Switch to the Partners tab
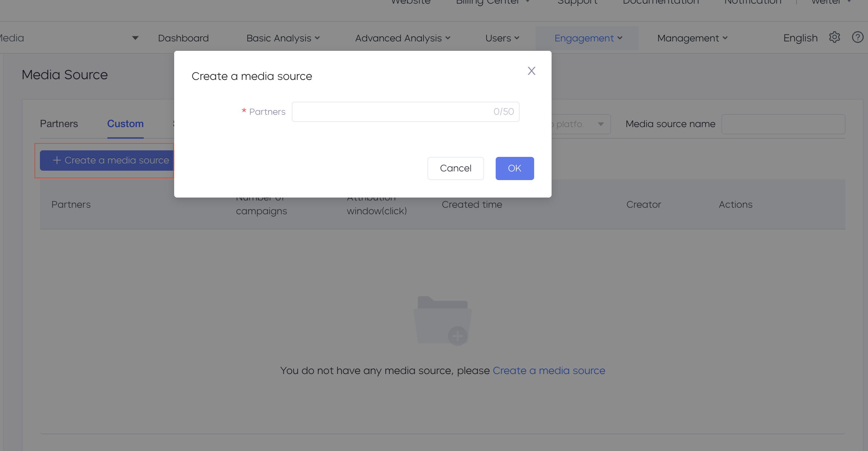The image size is (868, 451). [x=59, y=124]
